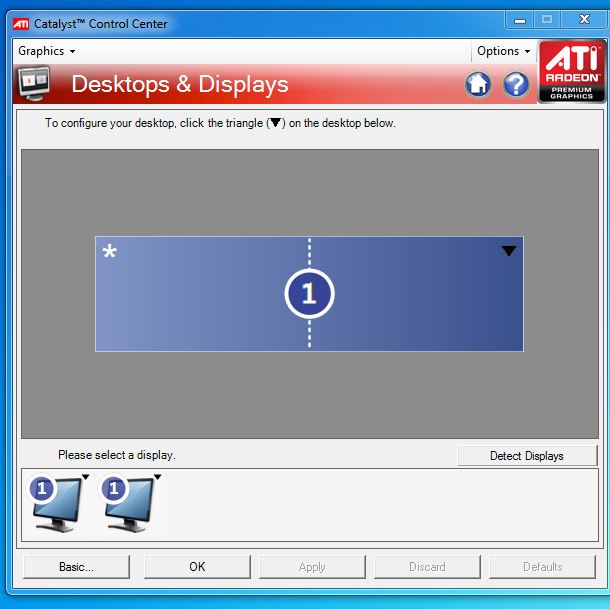Open Help with the question mark icon
Image resolution: width=610 pixels, height=609 pixels.
click(x=516, y=84)
